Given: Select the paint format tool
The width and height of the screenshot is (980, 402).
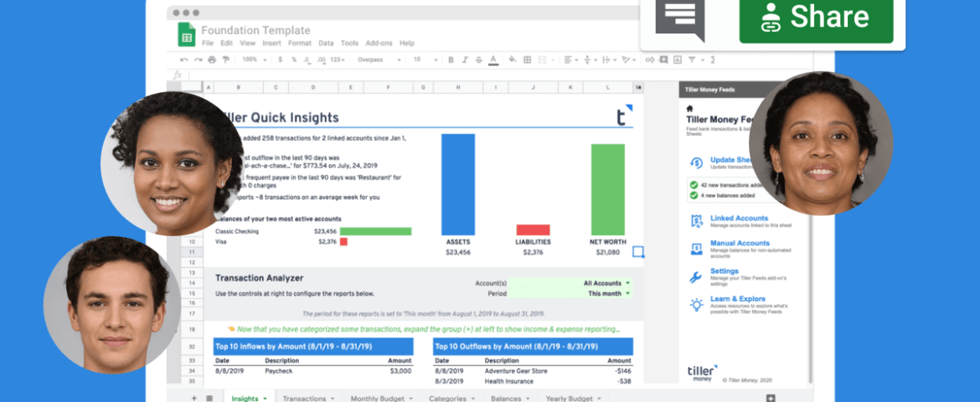Looking at the screenshot, I should pos(225,60).
